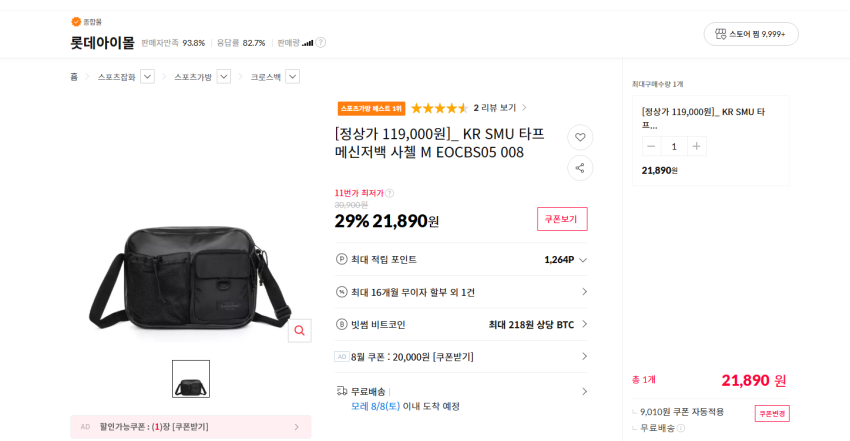Go to 홈 in breadcrumb
Image resolution: width=850 pixels, height=441 pixels.
point(74,77)
